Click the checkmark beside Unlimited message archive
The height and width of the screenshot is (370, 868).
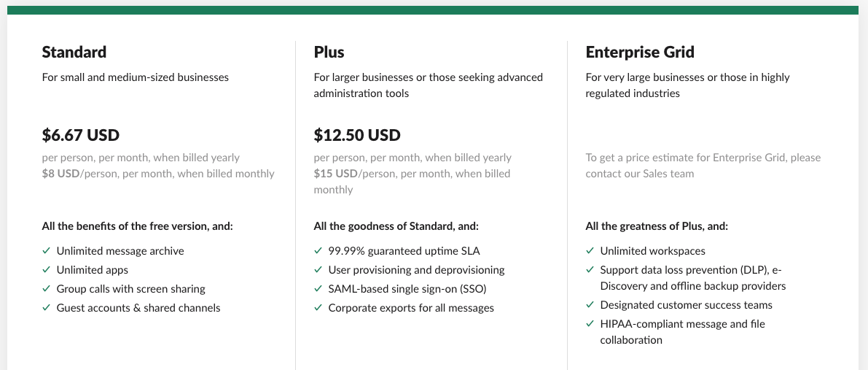(46, 251)
